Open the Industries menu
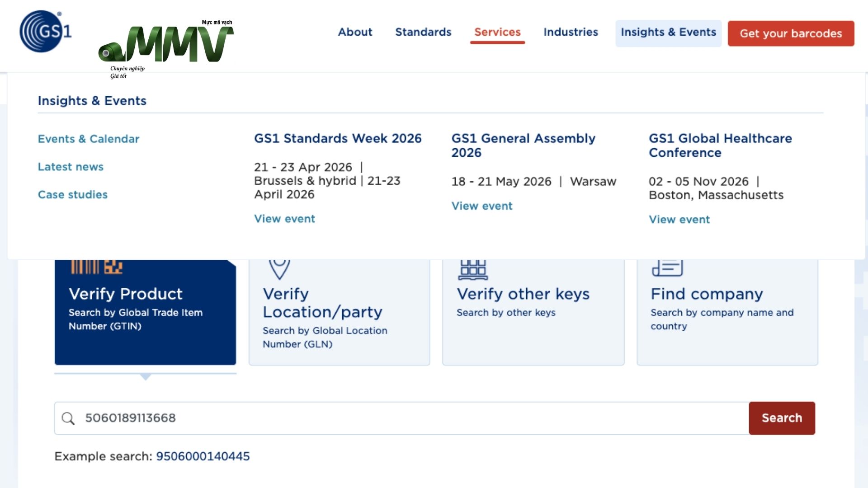The width and height of the screenshot is (868, 488). coord(571,32)
